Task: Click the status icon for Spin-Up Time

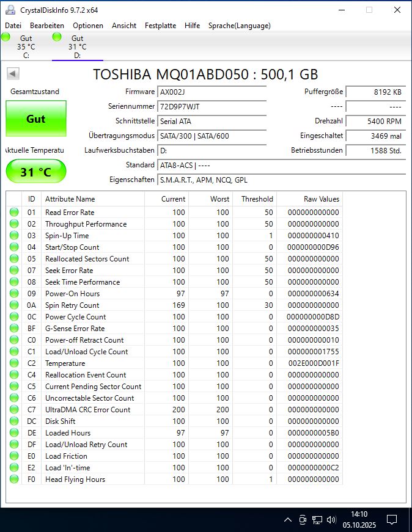Action: 14,236
